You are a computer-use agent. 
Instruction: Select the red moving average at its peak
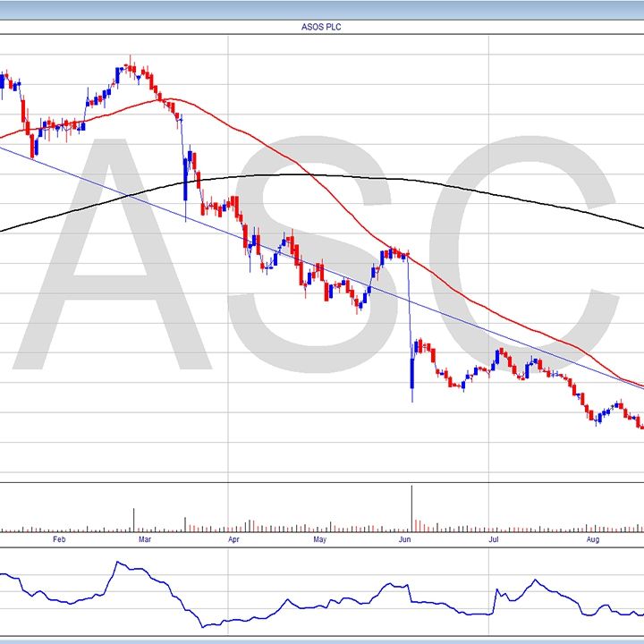click(170, 99)
